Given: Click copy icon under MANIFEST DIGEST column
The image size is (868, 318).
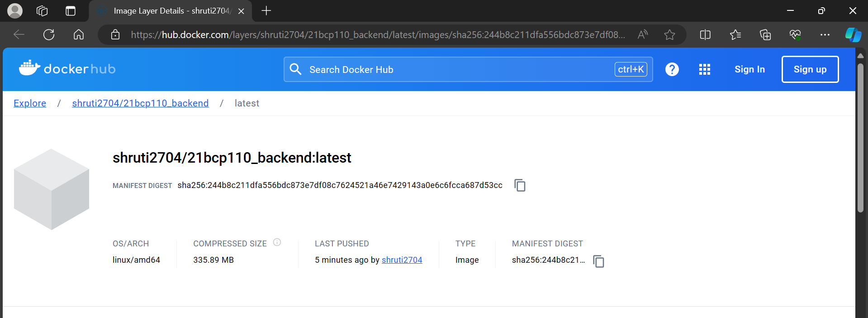Looking at the screenshot, I should tap(598, 261).
